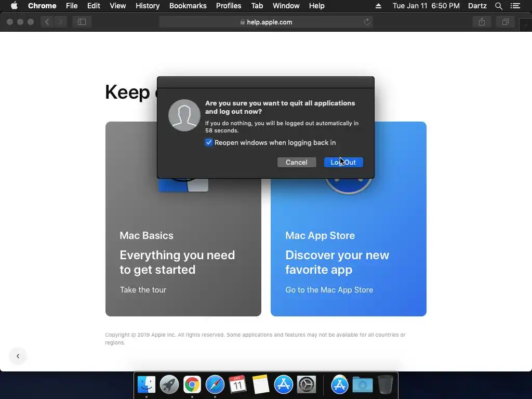532x399 pixels.
Task: Show all tabs overview icon
Action: [505, 22]
